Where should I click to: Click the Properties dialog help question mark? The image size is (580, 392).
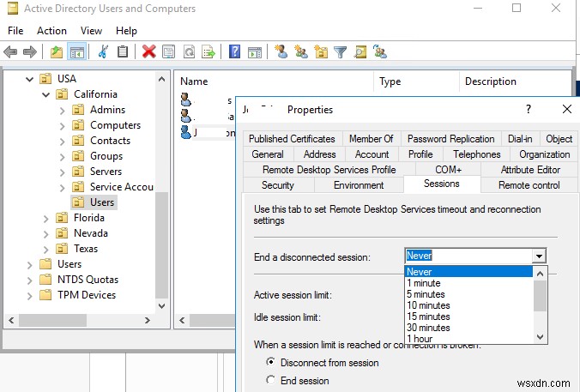pyautogui.click(x=529, y=109)
